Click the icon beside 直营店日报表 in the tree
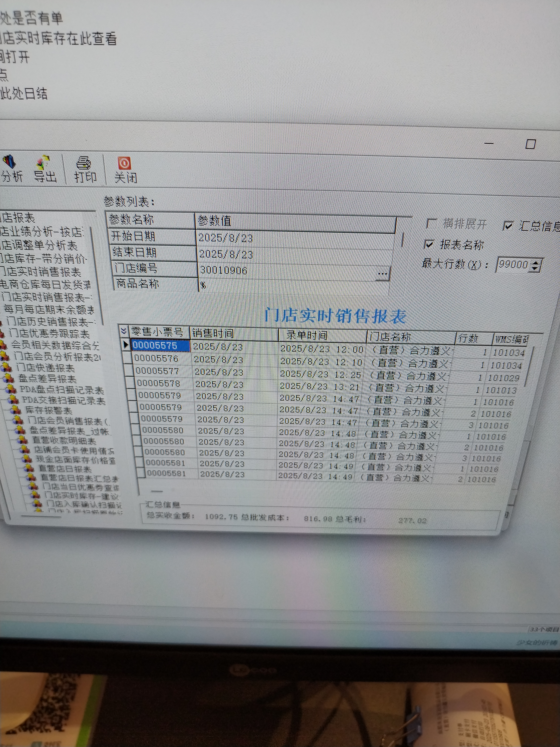The image size is (560, 747). [29, 468]
